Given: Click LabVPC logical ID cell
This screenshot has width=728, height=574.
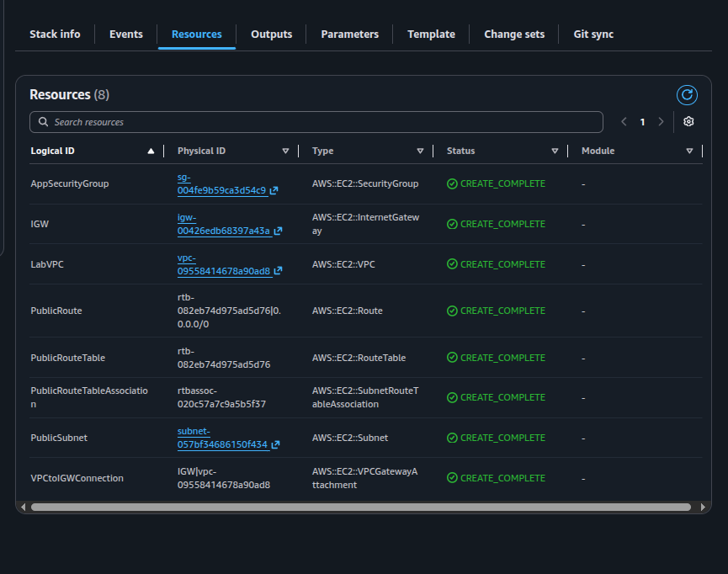Looking at the screenshot, I should click(x=47, y=264).
